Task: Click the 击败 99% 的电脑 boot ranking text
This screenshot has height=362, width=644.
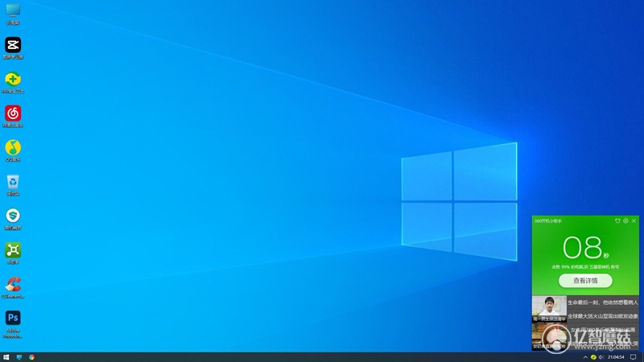Action: point(585,267)
